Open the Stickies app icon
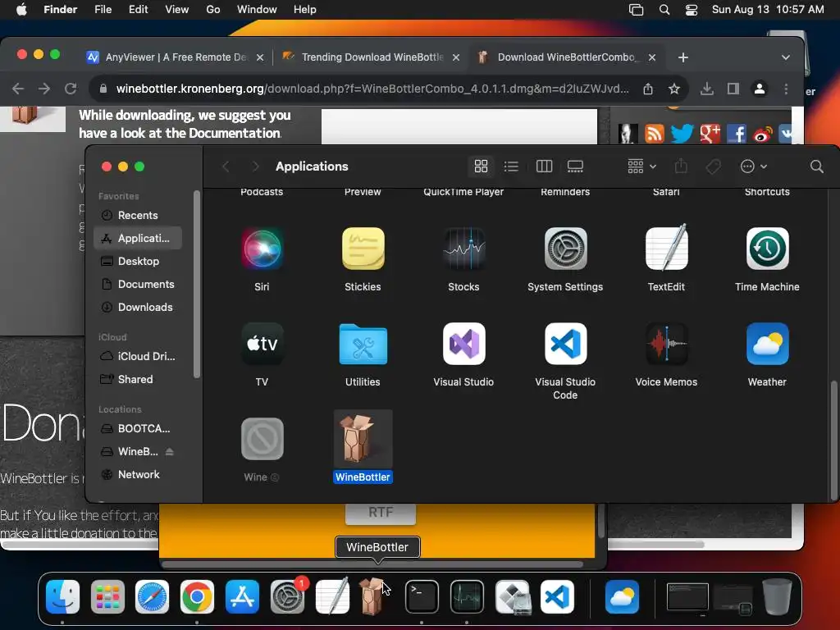840x630 pixels. 363,249
